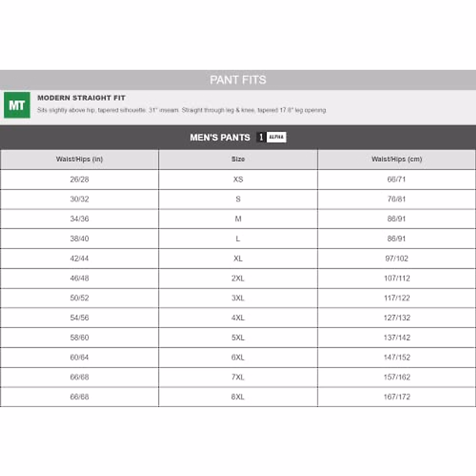Viewport: 476px width, 476px height.
Task: Click the Waist/Hips (cm) column header
Action: [397, 159]
